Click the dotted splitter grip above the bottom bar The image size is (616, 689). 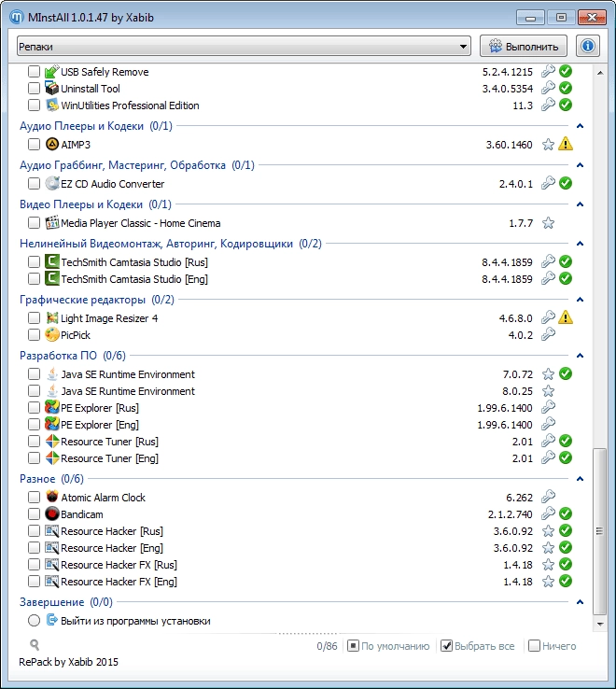coord(308,634)
